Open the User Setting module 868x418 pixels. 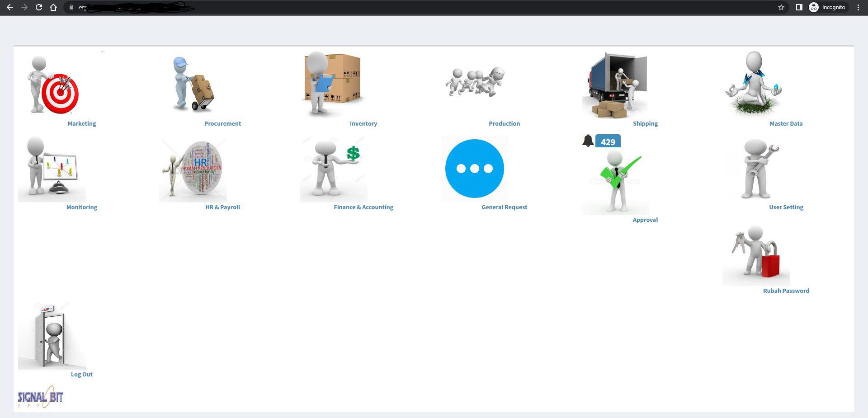pyautogui.click(x=756, y=168)
